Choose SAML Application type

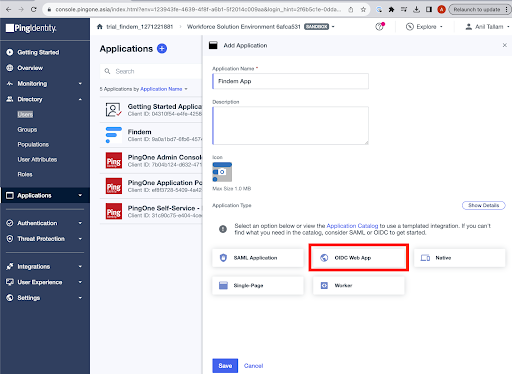pos(258,258)
